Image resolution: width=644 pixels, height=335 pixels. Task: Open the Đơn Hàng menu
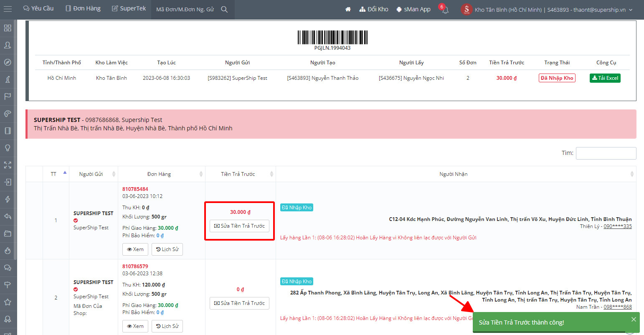click(83, 9)
